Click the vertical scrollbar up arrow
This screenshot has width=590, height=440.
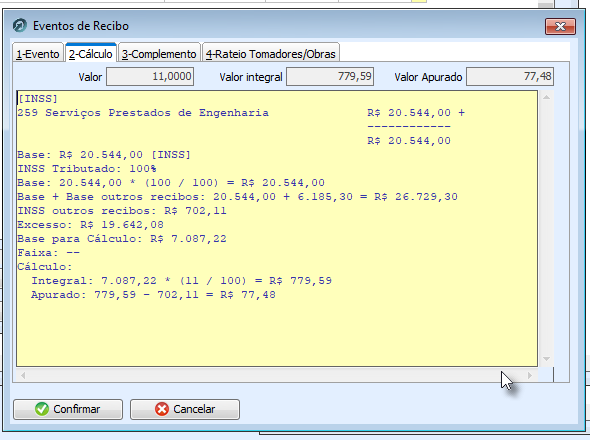[x=546, y=97]
